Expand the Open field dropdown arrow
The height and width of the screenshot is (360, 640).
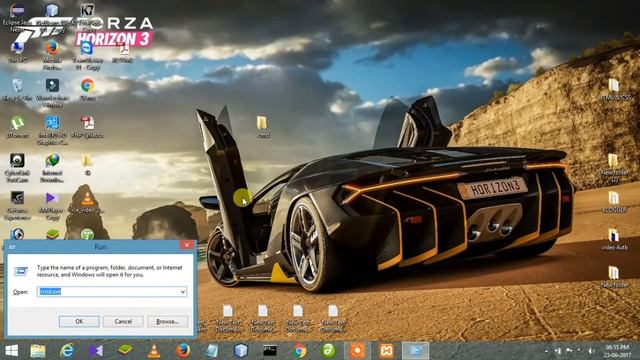(182, 291)
